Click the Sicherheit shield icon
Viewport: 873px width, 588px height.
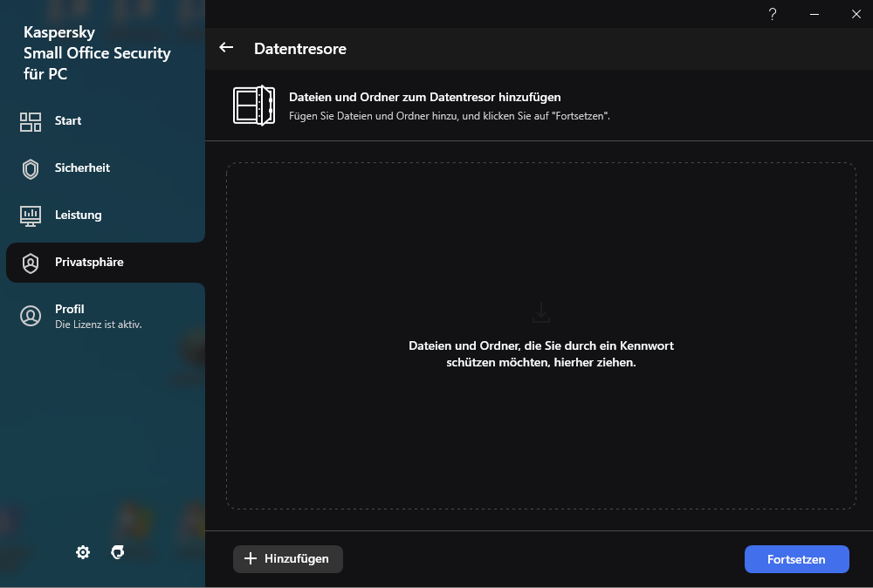[x=31, y=169]
